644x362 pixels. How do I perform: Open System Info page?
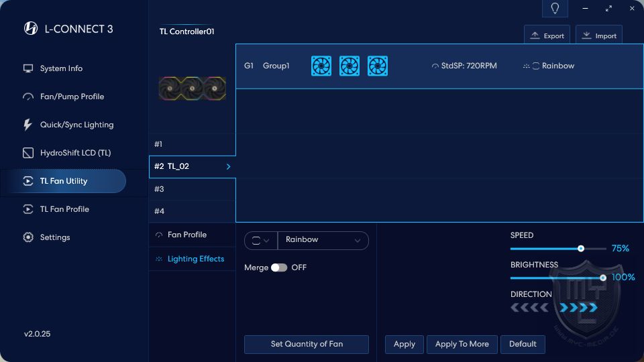pyautogui.click(x=61, y=68)
